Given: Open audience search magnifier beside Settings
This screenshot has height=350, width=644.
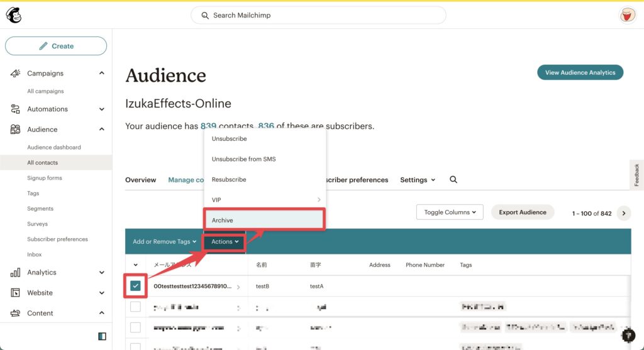Looking at the screenshot, I should (x=453, y=180).
